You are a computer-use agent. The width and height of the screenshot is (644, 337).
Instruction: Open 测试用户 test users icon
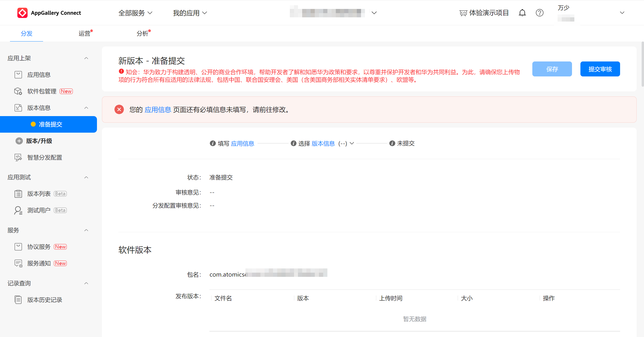tap(18, 210)
